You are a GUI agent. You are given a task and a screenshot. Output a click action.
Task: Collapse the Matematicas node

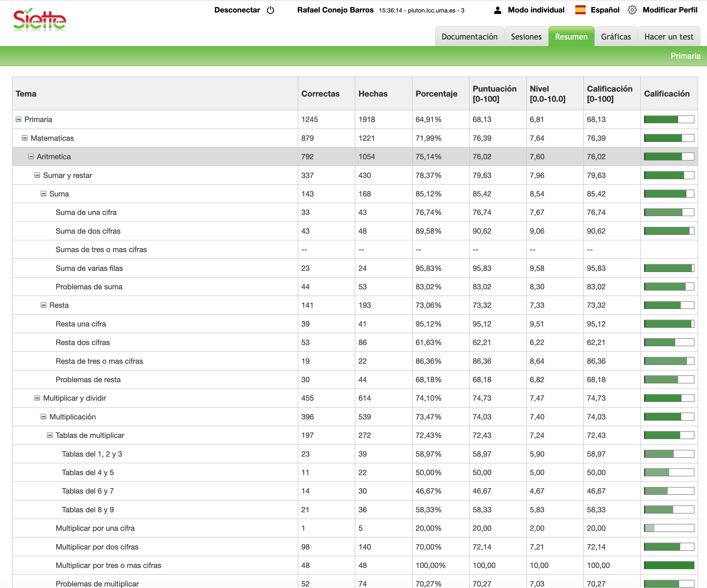(24, 138)
